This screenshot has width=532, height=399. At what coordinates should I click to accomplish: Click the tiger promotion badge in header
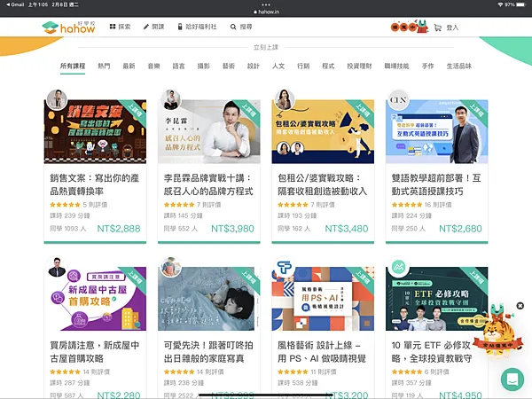(x=409, y=27)
